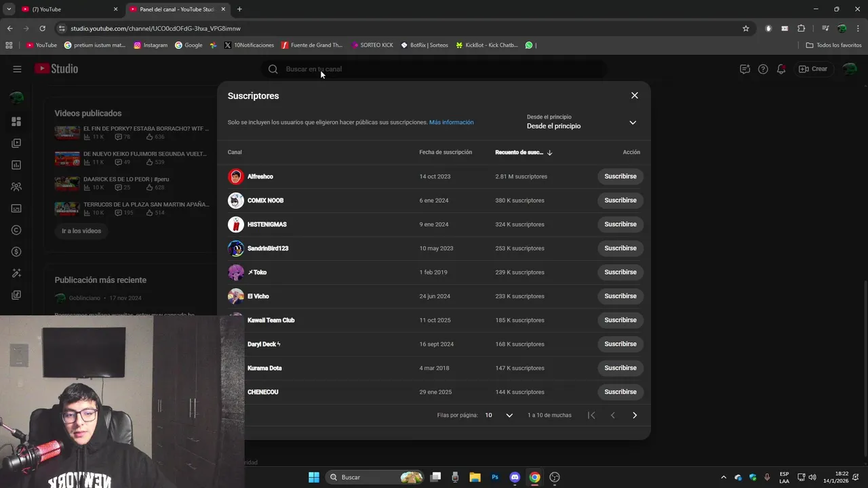Open Photoshop from the taskbar

495,477
